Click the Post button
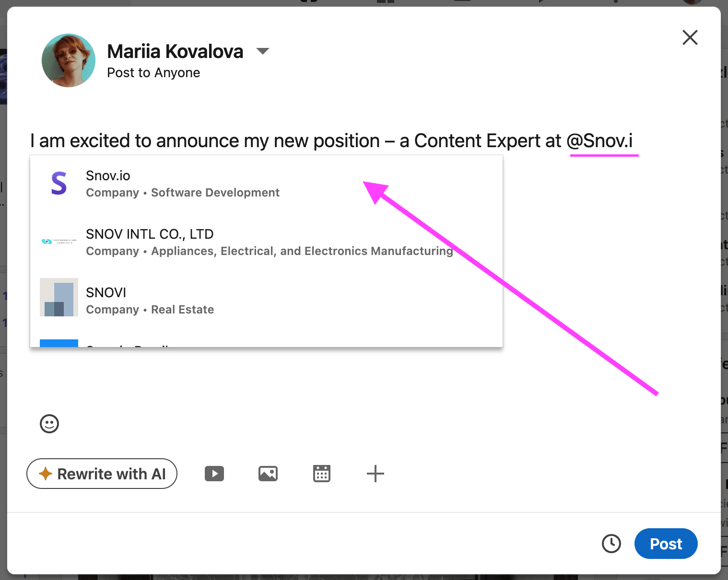Image resolution: width=728 pixels, height=580 pixels. point(666,544)
